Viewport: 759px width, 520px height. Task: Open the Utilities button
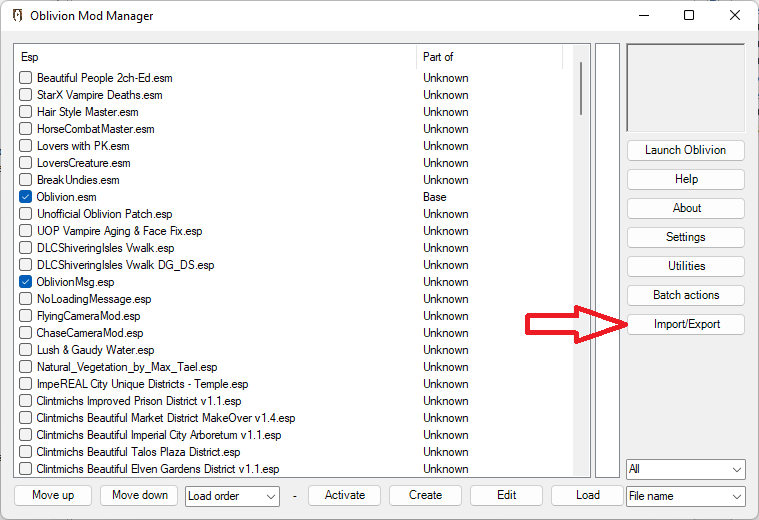(685, 266)
